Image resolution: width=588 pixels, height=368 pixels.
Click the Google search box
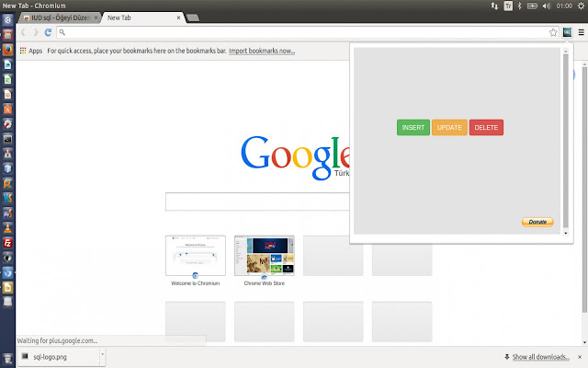[257, 201]
